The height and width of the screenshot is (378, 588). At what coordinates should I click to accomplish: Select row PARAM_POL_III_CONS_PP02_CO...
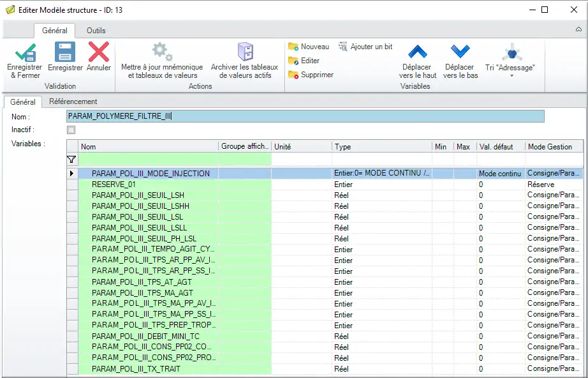click(x=325, y=347)
